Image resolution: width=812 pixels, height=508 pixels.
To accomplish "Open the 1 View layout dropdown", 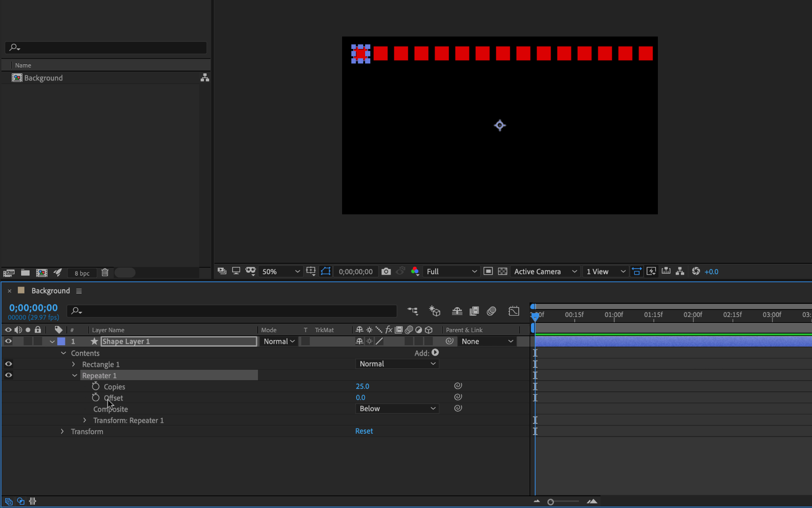I will pyautogui.click(x=606, y=271).
